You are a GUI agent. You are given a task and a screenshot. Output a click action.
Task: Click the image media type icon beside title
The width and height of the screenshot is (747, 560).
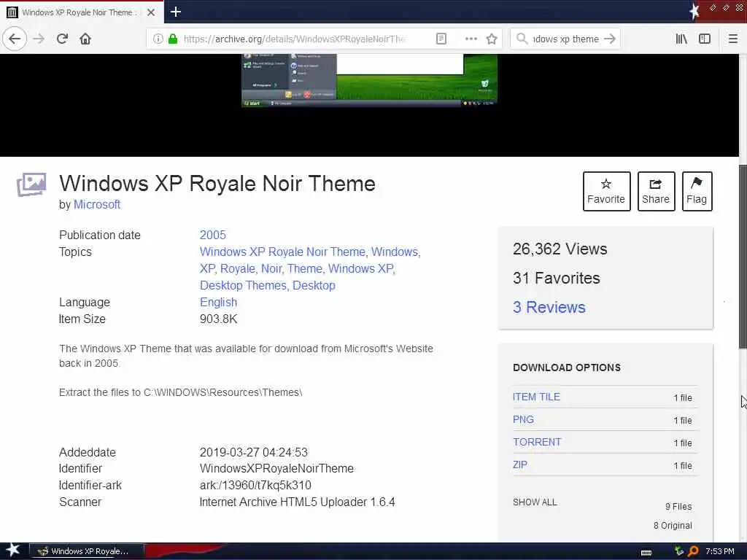[x=31, y=184]
